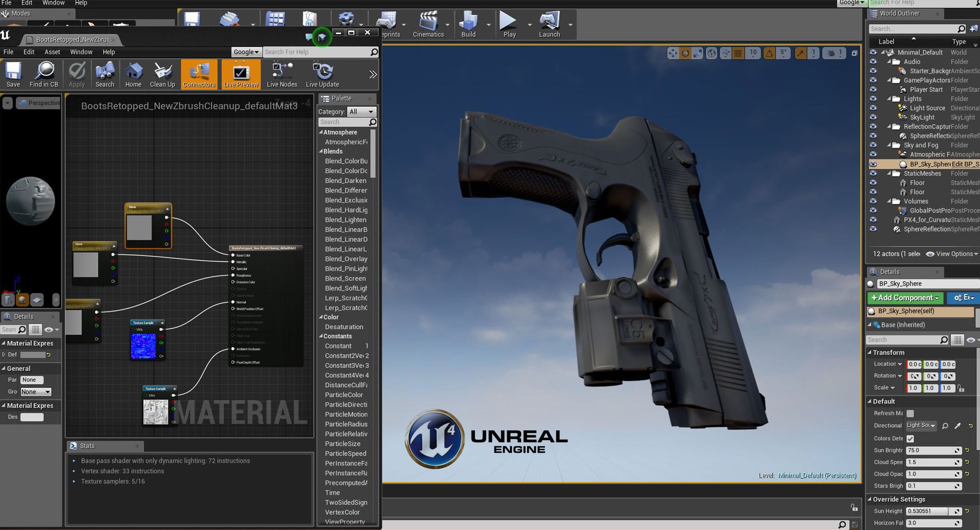Click the Add Component button
Image resolution: width=980 pixels, height=530 pixels.
[905, 298]
